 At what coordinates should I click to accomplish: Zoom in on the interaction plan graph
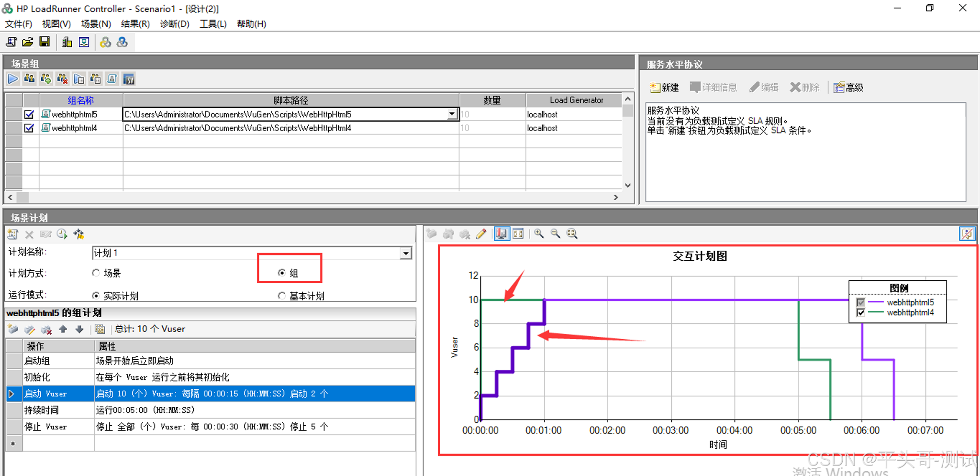pyautogui.click(x=539, y=233)
